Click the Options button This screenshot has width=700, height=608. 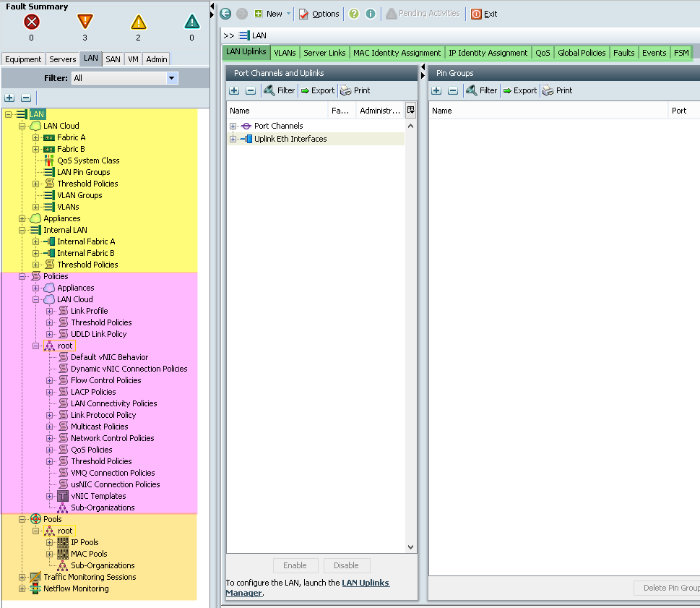tap(319, 14)
